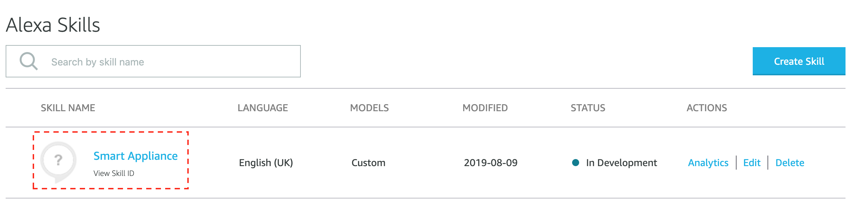The height and width of the screenshot is (202, 868).
Task: Click the Create Skill button
Action: click(799, 61)
